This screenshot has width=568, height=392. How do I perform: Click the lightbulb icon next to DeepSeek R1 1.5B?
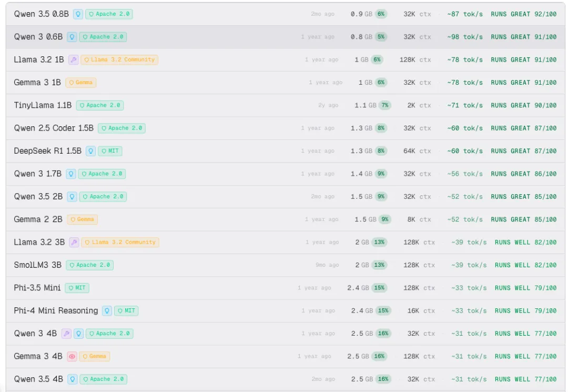[x=90, y=151]
